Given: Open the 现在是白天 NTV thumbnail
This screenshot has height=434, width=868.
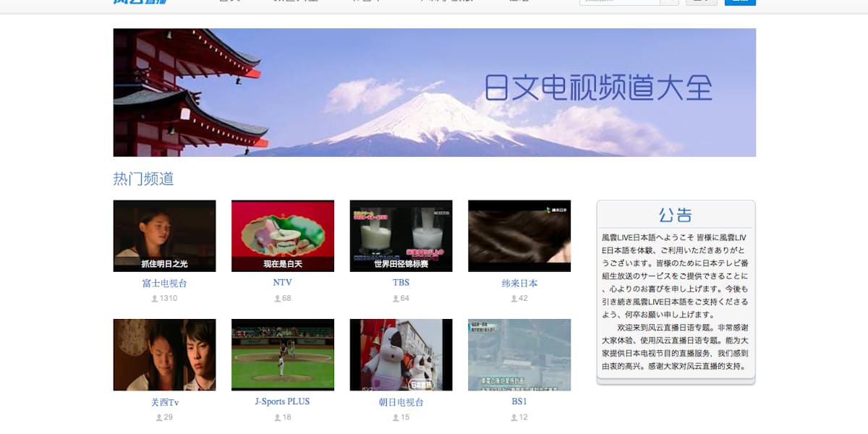Looking at the screenshot, I should click(283, 236).
